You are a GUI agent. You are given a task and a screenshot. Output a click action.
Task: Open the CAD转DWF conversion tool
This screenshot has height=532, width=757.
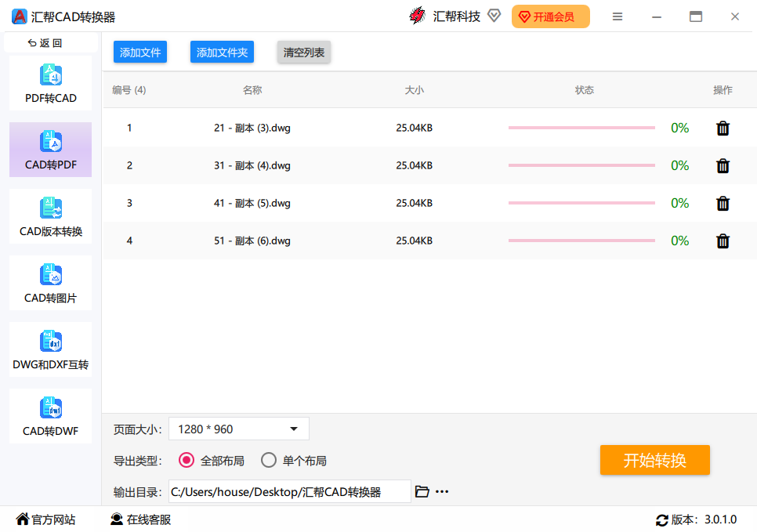point(50,416)
